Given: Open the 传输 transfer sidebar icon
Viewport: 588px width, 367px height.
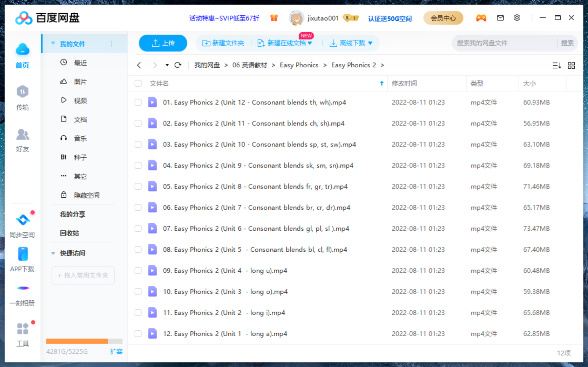Looking at the screenshot, I should click(22, 98).
